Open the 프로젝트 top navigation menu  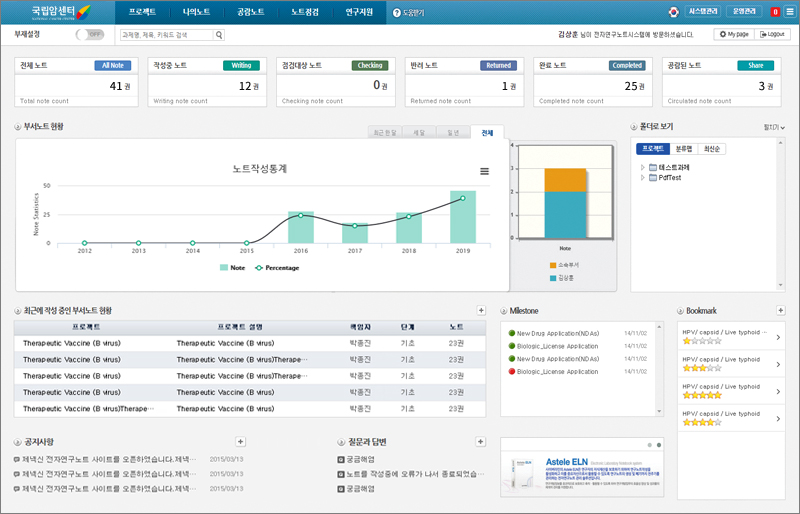[x=143, y=12]
